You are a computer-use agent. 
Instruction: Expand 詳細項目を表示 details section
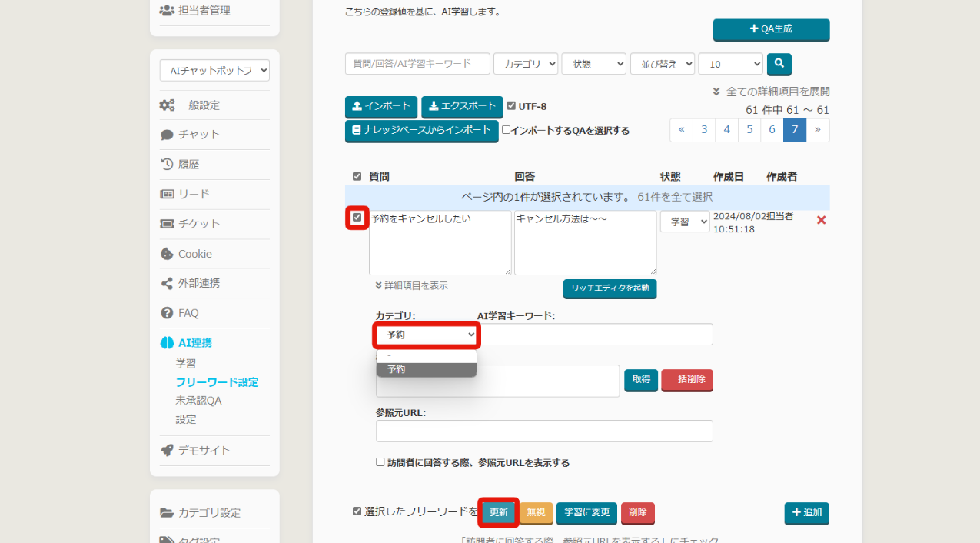[x=411, y=285]
